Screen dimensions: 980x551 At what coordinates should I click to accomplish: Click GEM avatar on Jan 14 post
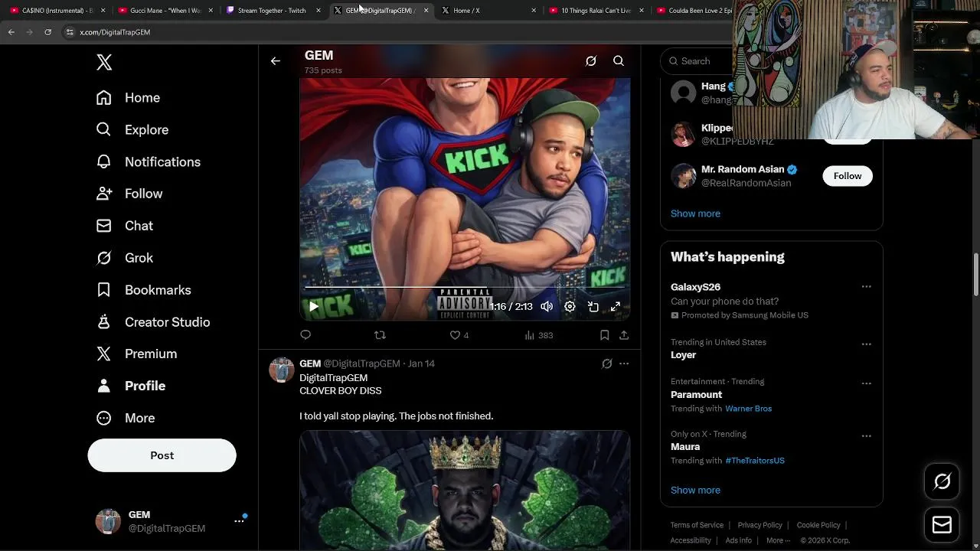(x=282, y=370)
